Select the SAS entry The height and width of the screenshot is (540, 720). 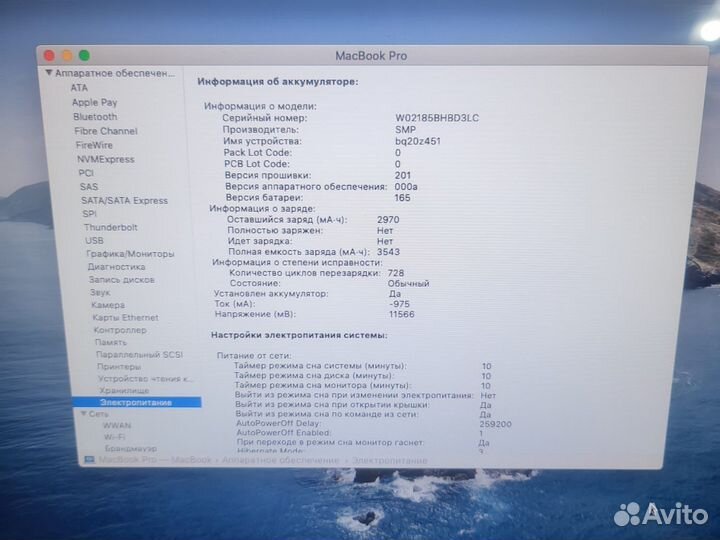click(89, 187)
